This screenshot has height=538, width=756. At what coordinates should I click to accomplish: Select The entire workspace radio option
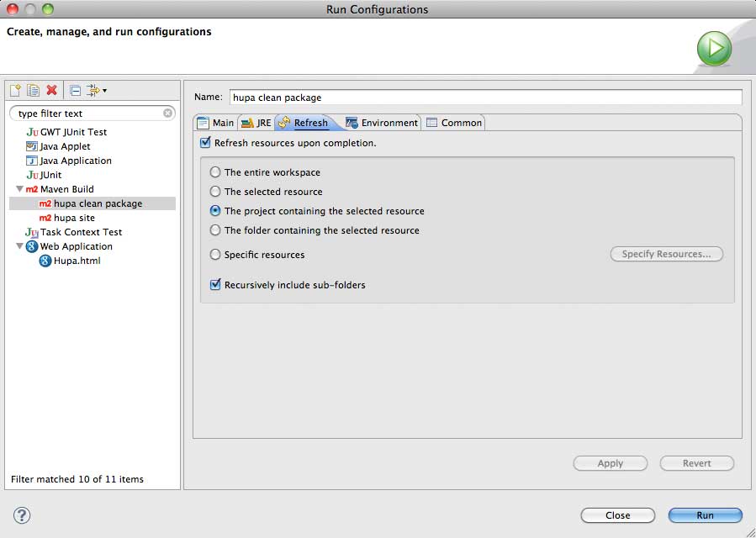click(215, 172)
